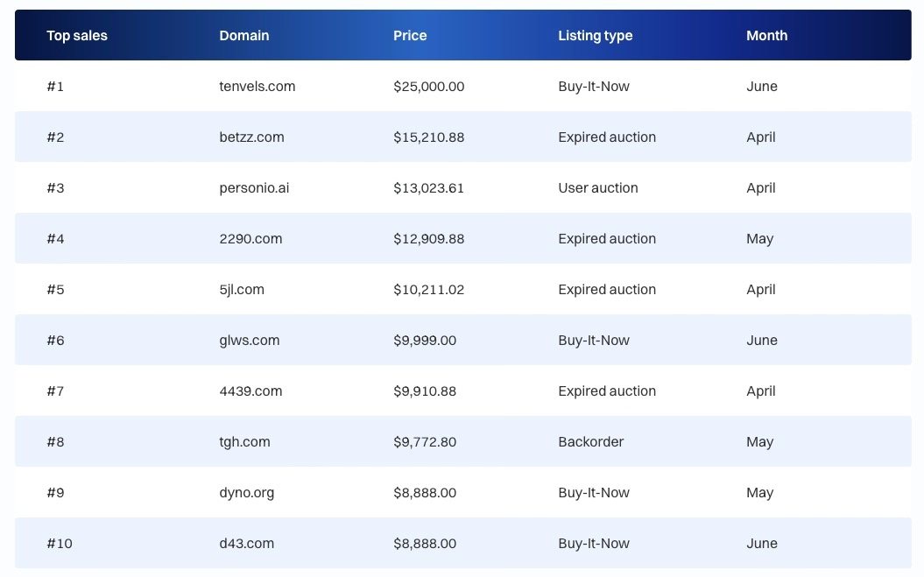Select price '$10,211.02'
The image size is (924, 577).
428,290
